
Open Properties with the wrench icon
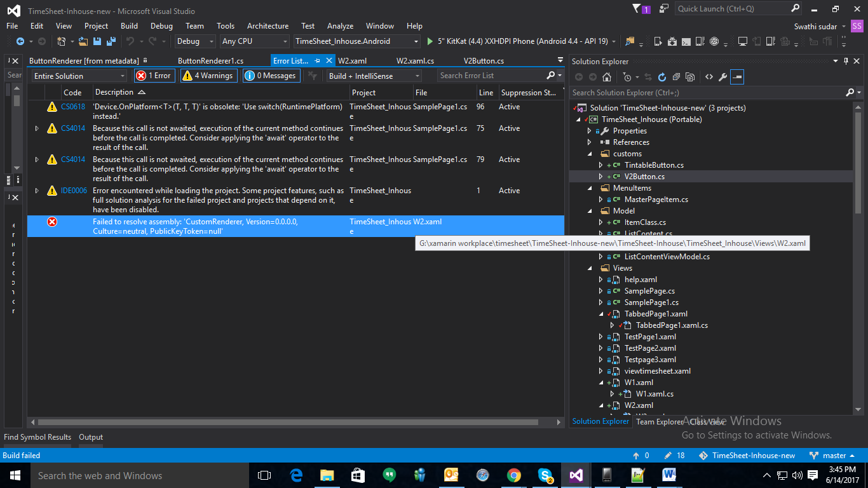pyautogui.click(x=722, y=77)
